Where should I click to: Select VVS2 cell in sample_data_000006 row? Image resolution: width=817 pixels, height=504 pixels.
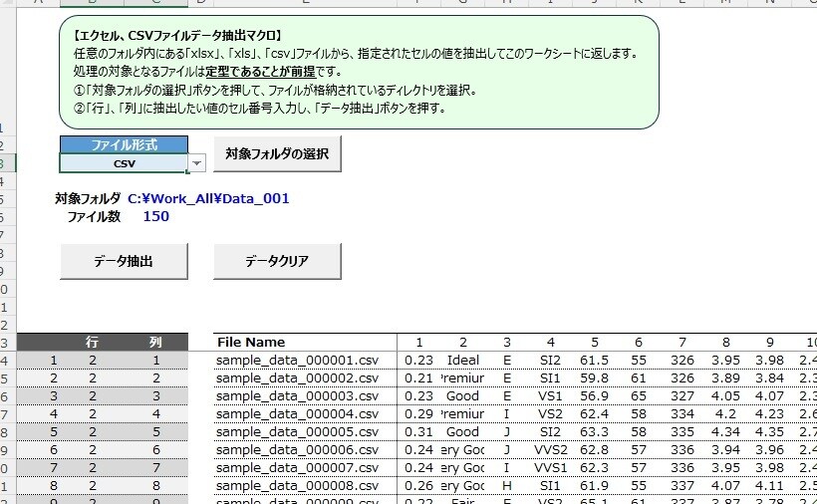pyautogui.click(x=550, y=450)
